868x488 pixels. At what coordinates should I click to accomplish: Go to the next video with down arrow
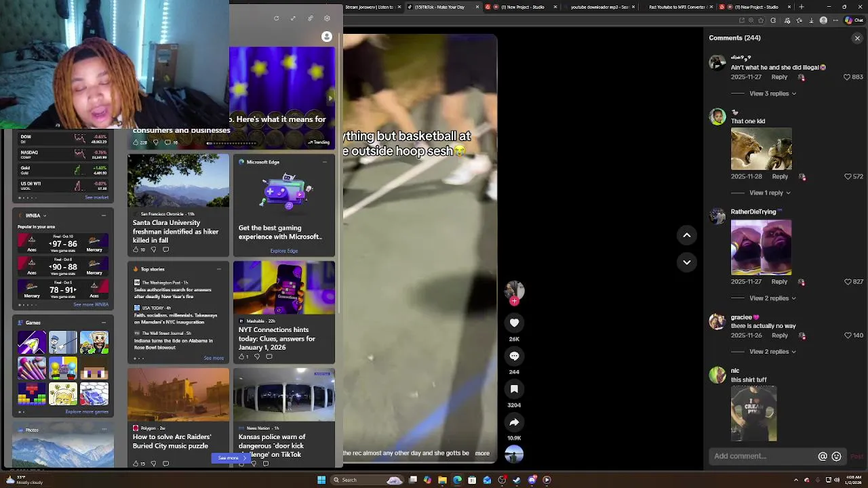coord(687,262)
